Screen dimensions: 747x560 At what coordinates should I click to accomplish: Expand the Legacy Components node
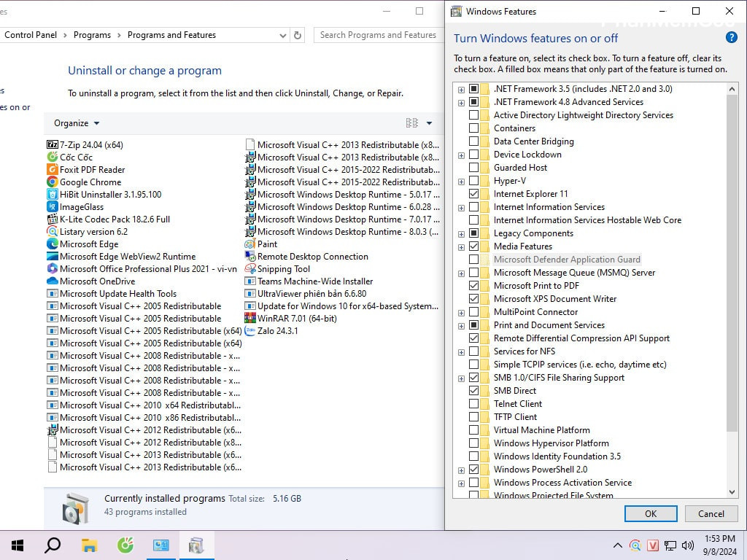pos(461,233)
